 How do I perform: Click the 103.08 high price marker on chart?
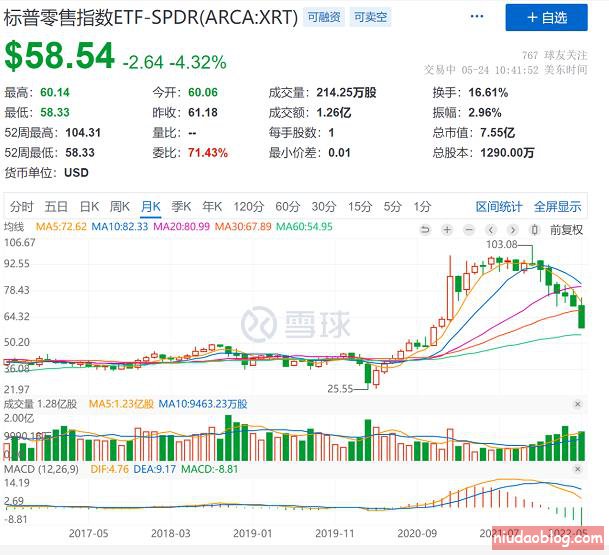tap(502, 244)
